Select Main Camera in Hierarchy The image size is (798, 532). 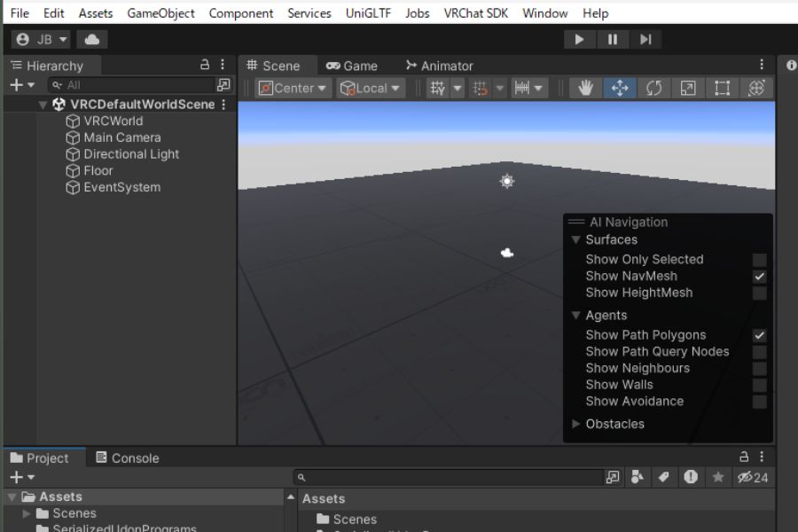coord(122,137)
